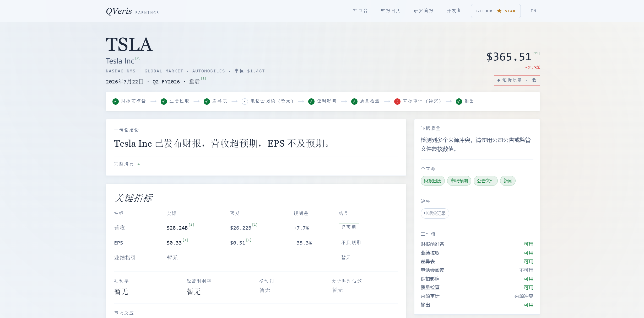Select 电话会阅读（暂无）step label
This screenshot has height=318, width=644.
coord(272,101)
